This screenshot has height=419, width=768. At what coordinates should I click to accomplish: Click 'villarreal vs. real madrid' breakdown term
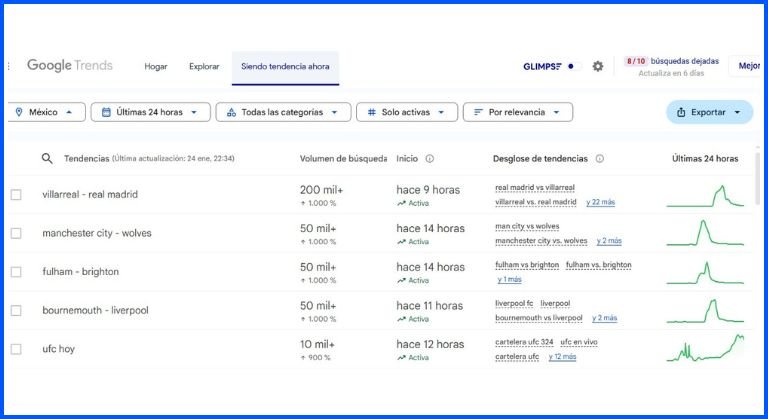coord(536,202)
